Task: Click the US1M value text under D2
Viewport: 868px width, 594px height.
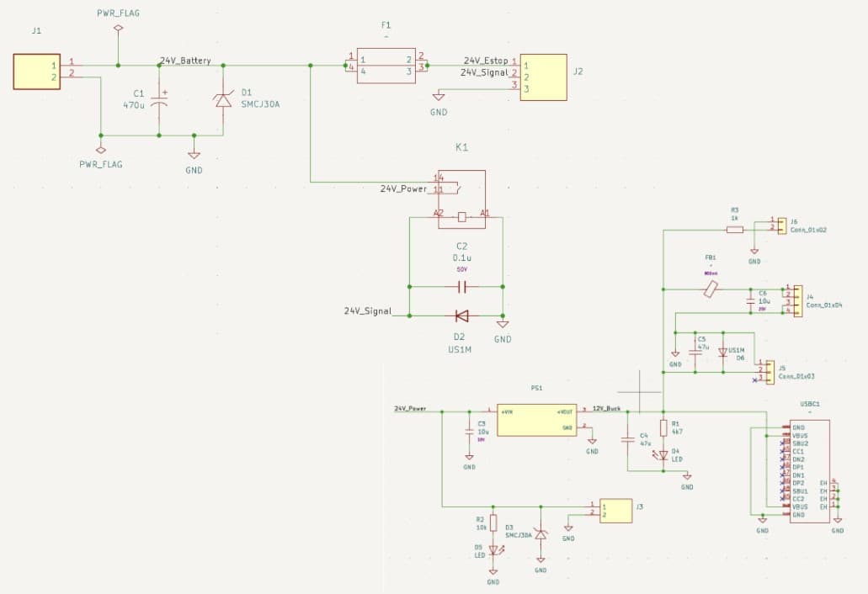Action: point(460,349)
